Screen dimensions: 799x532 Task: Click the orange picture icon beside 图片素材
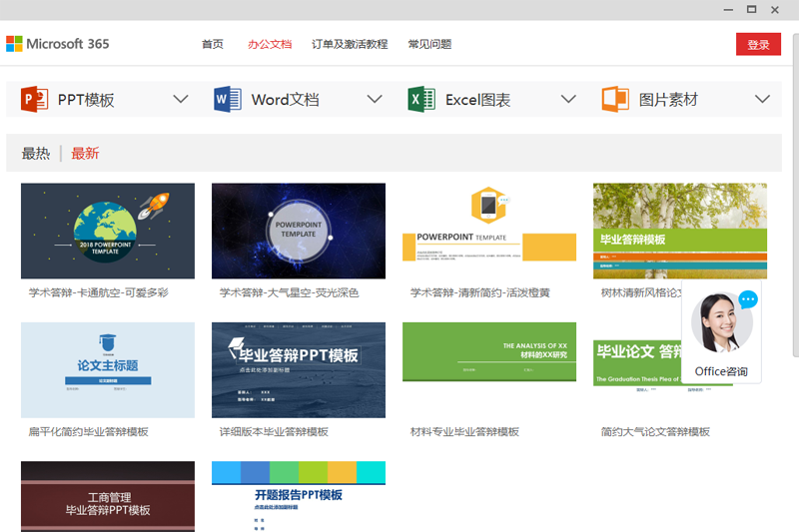click(615, 100)
